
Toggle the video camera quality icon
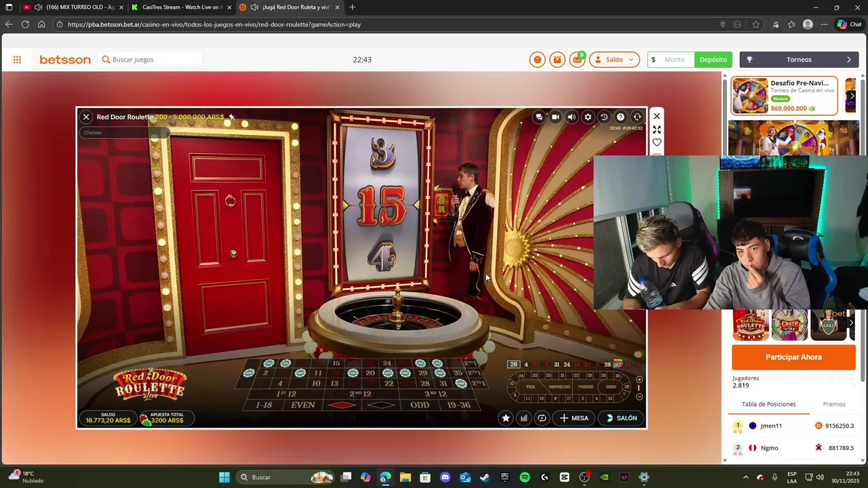click(555, 117)
